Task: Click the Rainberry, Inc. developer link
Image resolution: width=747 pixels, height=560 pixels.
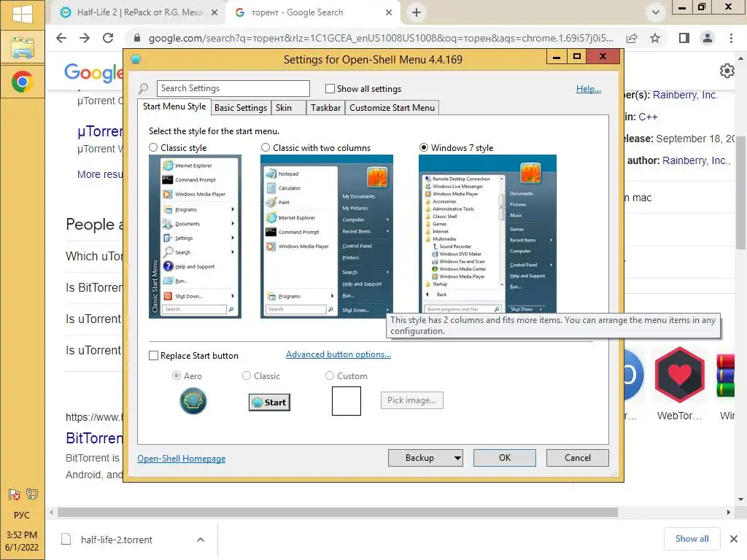Action: [x=684, y=95]
